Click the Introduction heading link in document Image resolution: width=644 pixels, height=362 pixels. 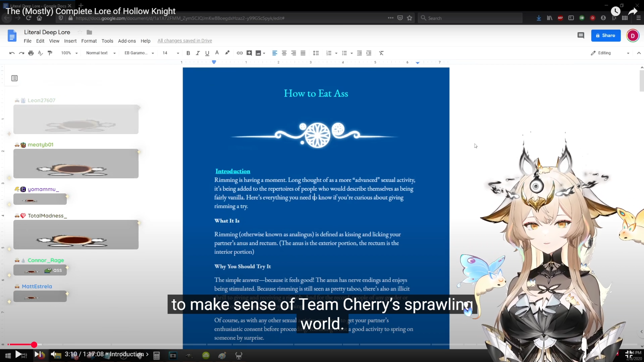233,171
